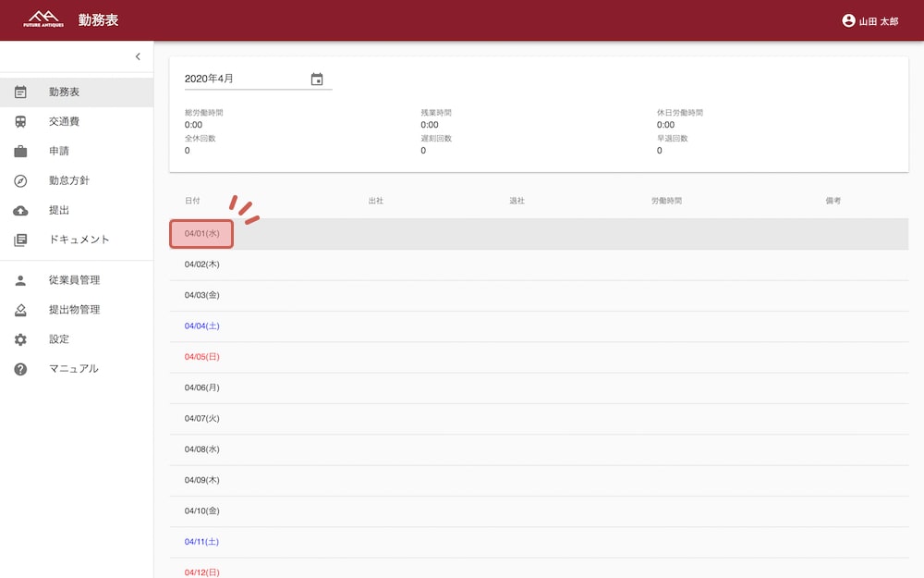924x578 pixels.
Task: Click the 交通費 bus icon
Action: (x=20, y=122)
